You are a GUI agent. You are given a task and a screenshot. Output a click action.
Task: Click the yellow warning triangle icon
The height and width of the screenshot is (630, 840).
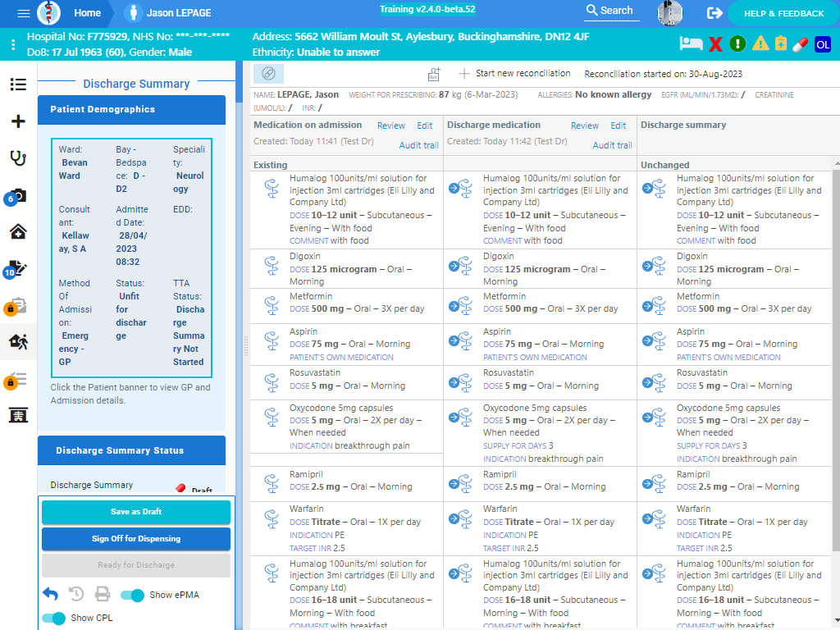point(760,43)
